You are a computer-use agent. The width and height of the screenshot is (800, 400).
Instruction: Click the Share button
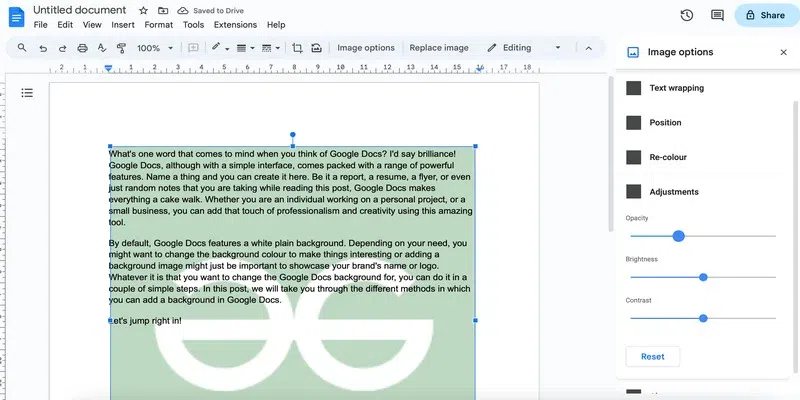point(767,15)
